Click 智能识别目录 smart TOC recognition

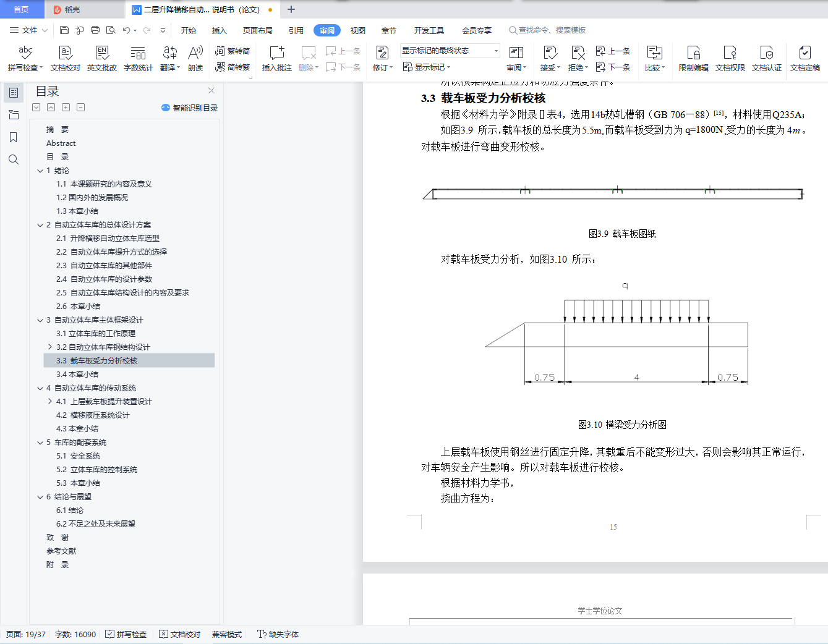point(190,108)
